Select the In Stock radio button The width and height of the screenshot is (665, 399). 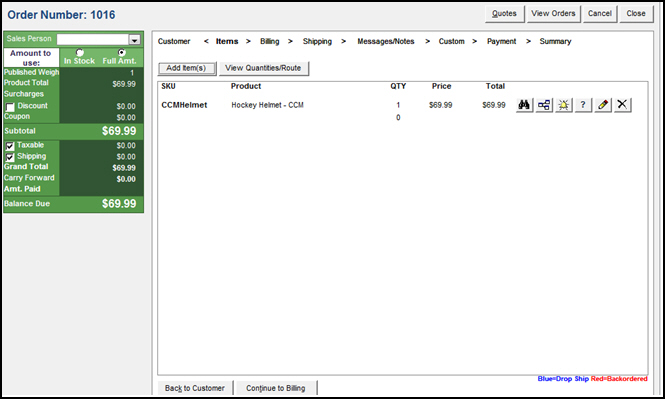79,53
